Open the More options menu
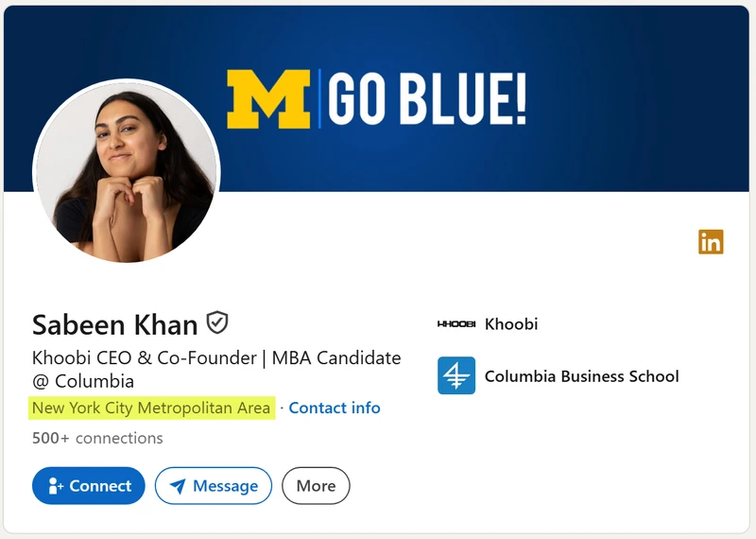756x539 pixels. (x=316, y=485)
